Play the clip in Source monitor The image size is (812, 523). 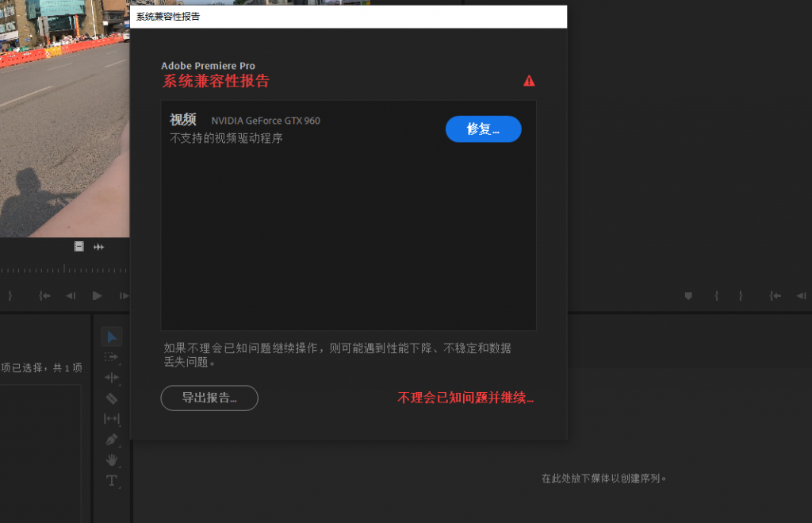pyautogui.click(x=97, y=295)
